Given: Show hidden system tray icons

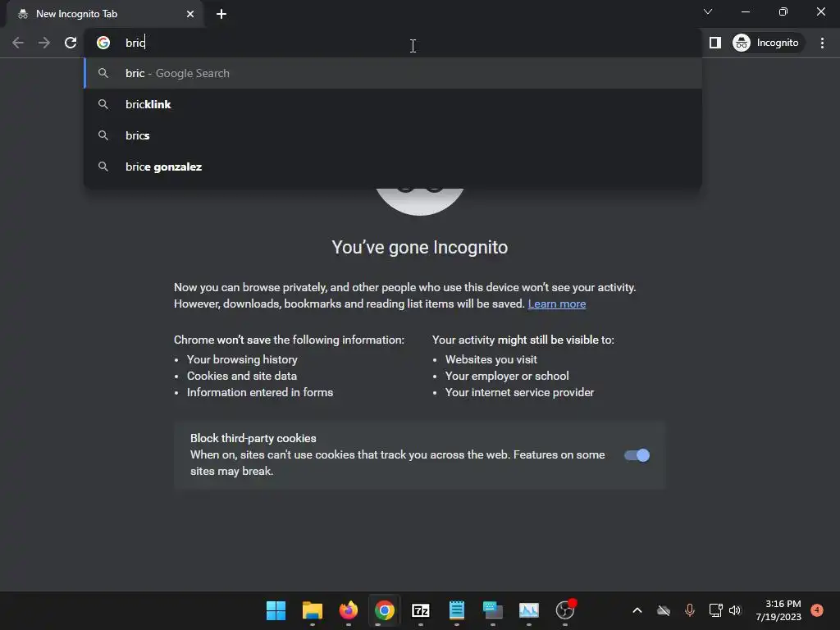Looking at the screenshot, I should [637, 610].
